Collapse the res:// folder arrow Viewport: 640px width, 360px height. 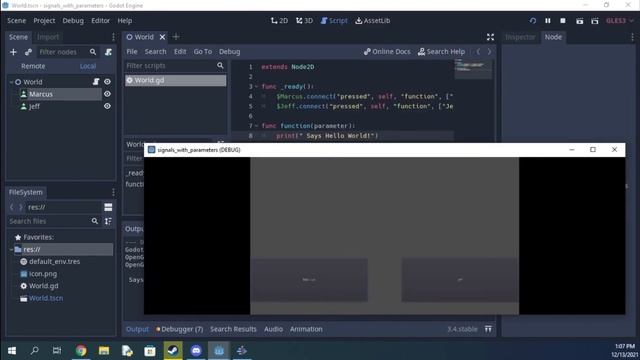[x=11, y=249]
